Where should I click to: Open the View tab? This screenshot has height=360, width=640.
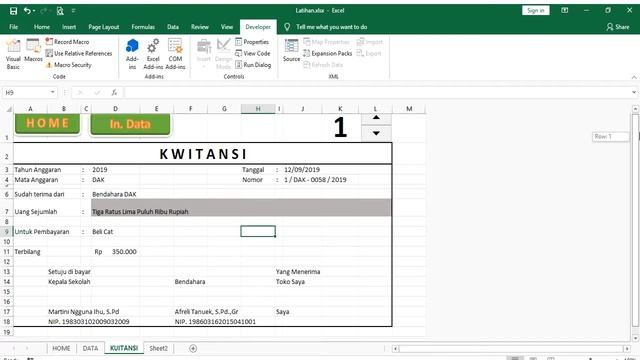click(227, 27)
